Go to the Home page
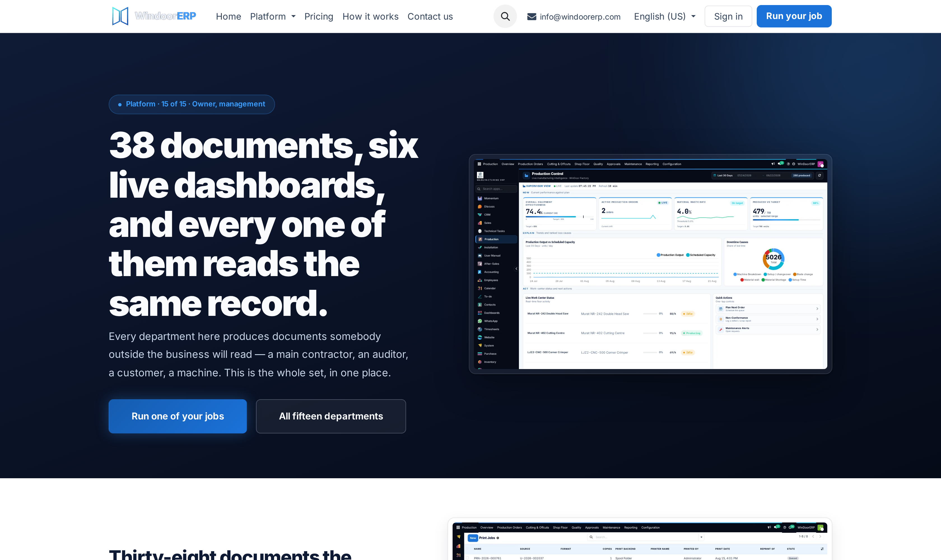941x560 pixels. tap(228, 16)
